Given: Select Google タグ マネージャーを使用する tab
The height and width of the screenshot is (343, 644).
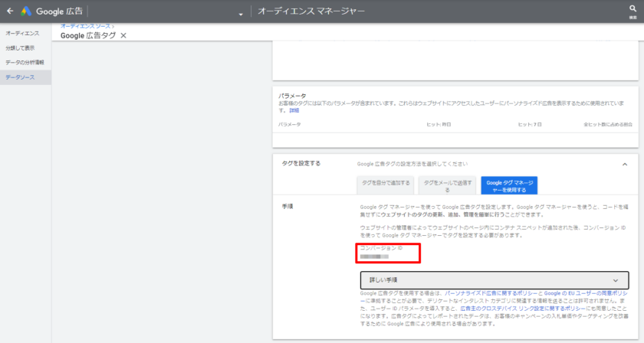Looking at the screenshot, I should coord(509,185).
